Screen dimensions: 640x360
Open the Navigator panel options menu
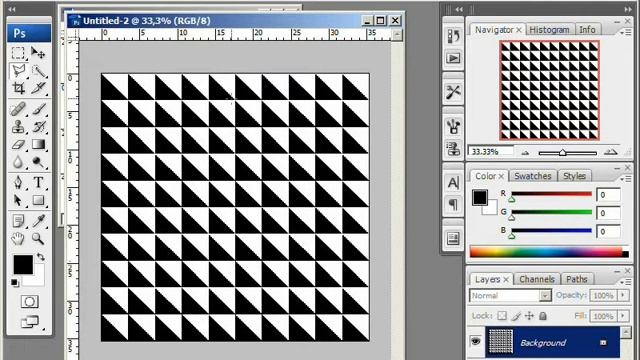[625, 32]
